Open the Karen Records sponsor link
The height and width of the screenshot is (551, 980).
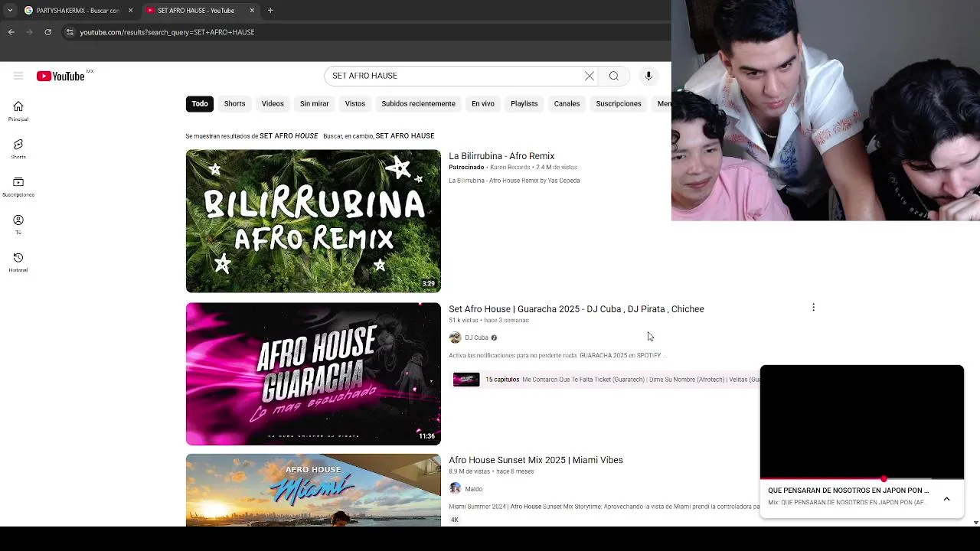point(510,167)
